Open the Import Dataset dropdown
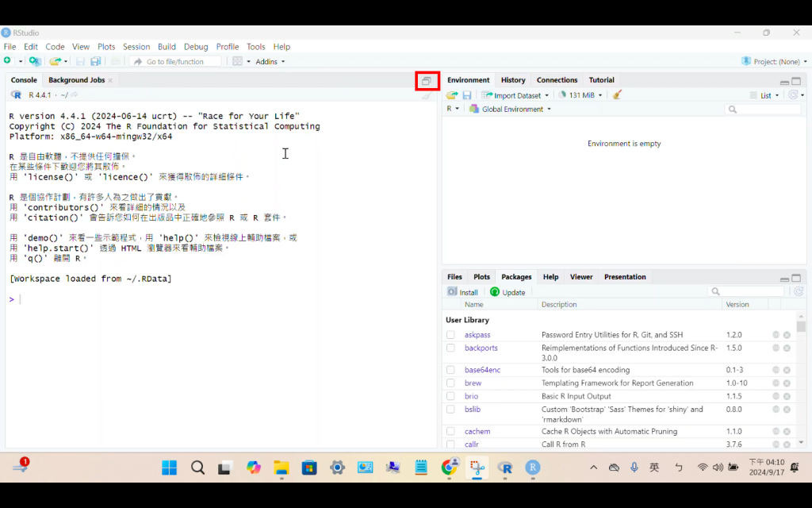 515,95
